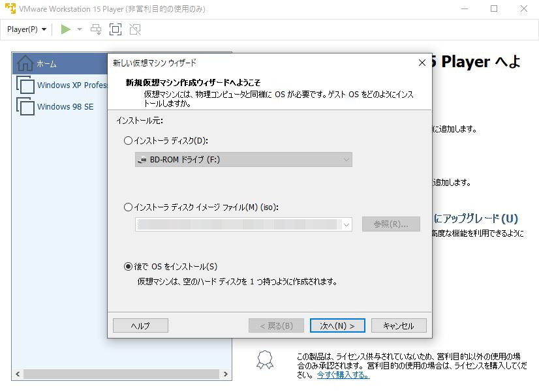Click the VMware logo in the title bar

(x=9, y=8)
